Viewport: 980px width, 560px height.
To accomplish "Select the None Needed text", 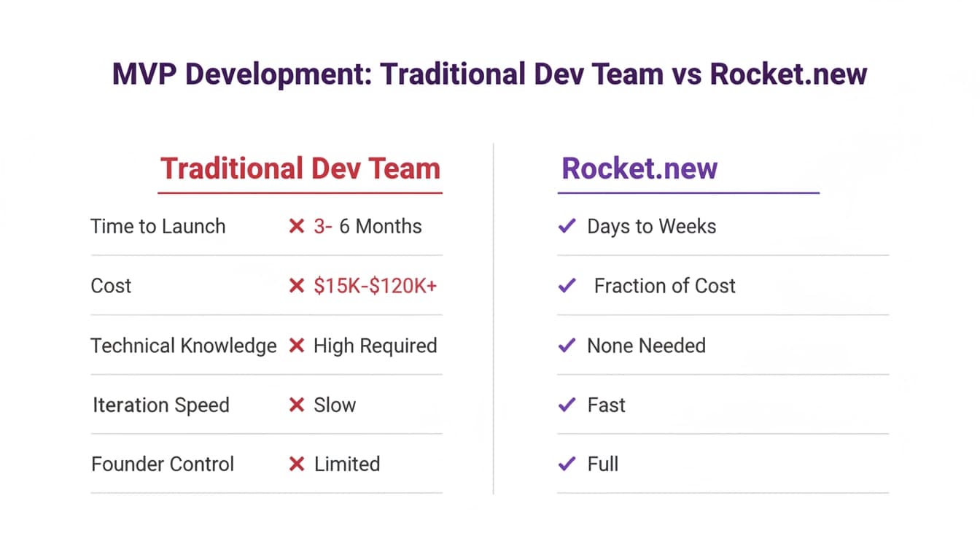I will (647, 346).
